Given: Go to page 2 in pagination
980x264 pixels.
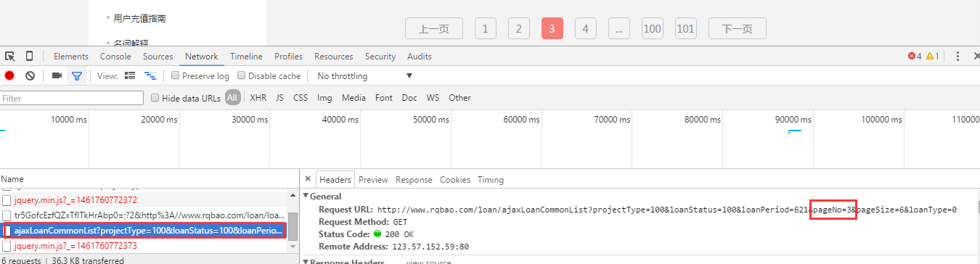Looking at the screenshot, I should (518, 29).
